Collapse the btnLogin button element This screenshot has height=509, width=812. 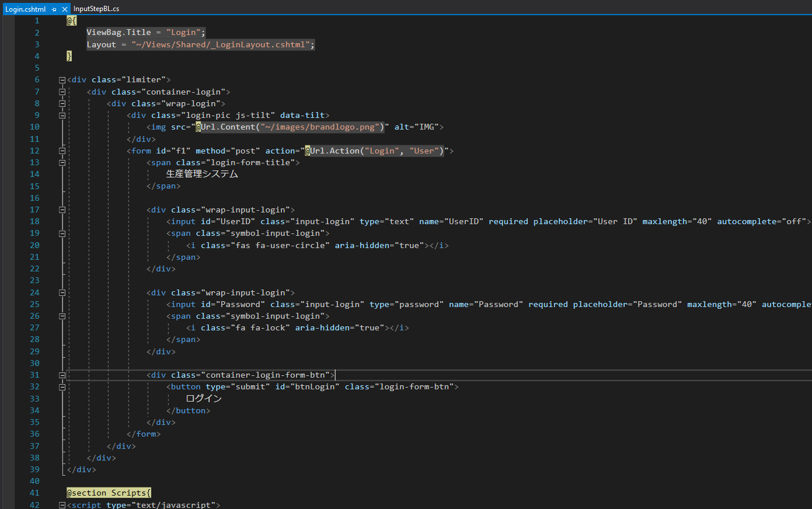tap(62, 386)
